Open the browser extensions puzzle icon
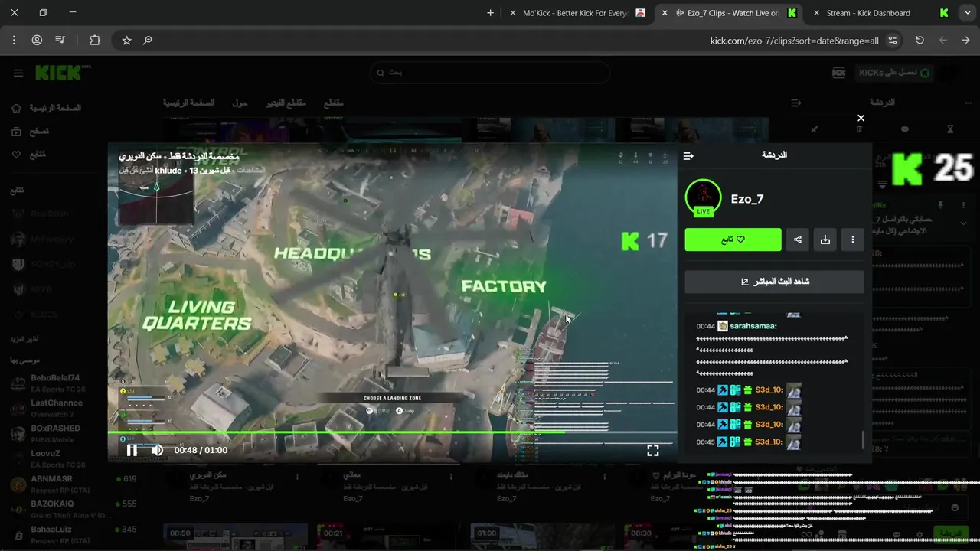The height and width of the screenshot is (551, 980). [95, 41]
